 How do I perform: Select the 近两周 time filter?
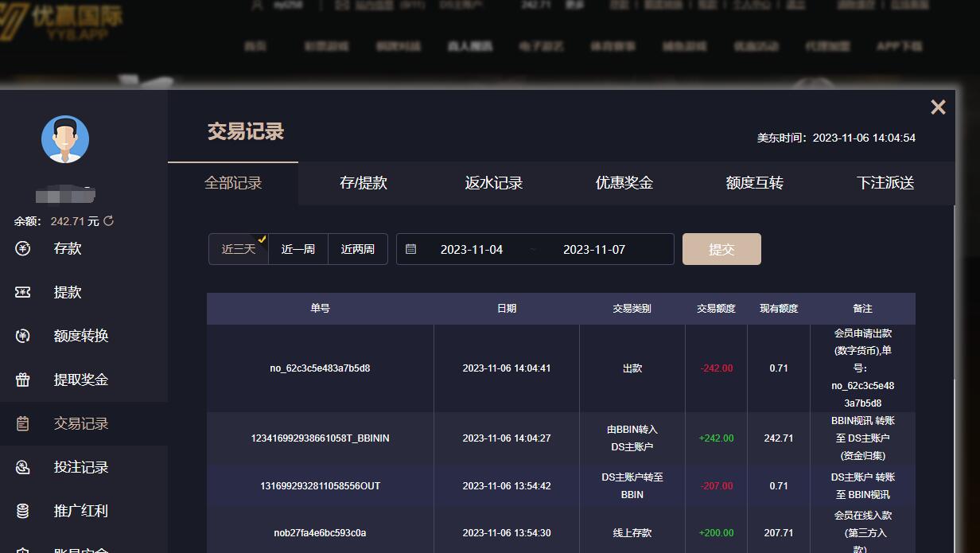(x=358, y=249)
